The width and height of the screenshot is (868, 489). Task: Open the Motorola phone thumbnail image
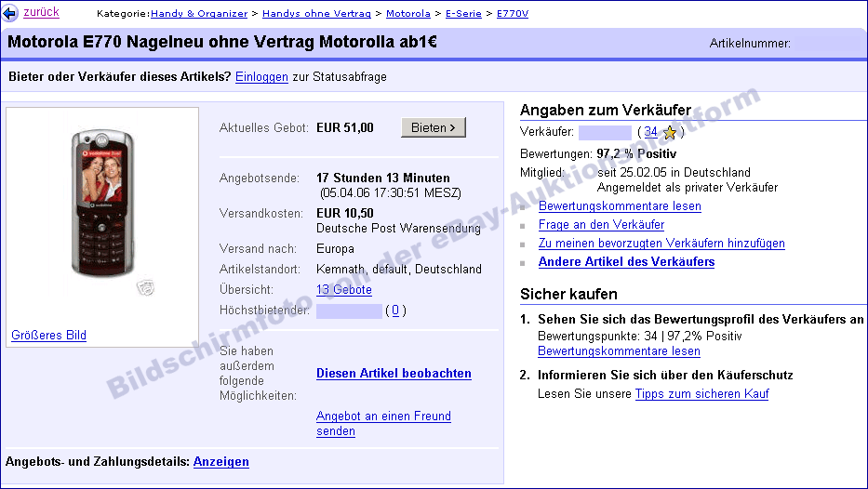point(102,203)
